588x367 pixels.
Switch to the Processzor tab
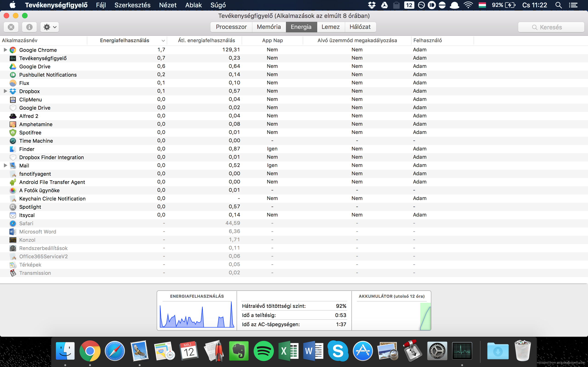(231, 27)
